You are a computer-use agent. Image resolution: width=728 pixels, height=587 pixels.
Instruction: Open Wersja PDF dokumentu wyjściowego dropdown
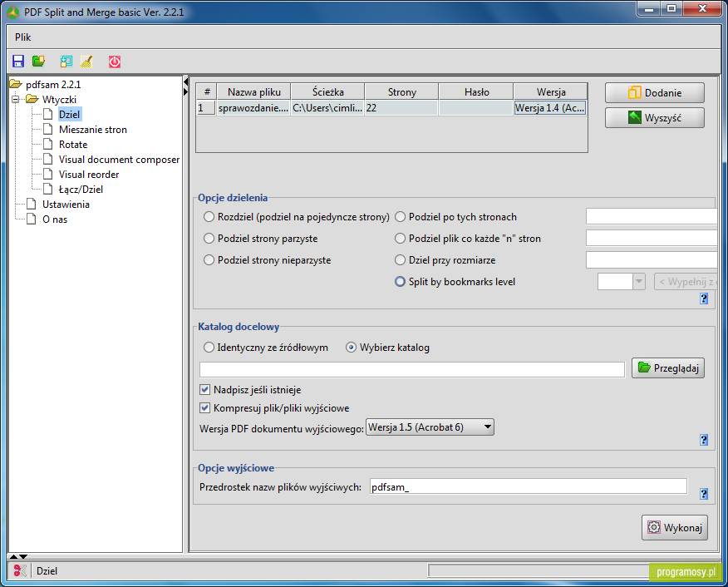[430, 427]
